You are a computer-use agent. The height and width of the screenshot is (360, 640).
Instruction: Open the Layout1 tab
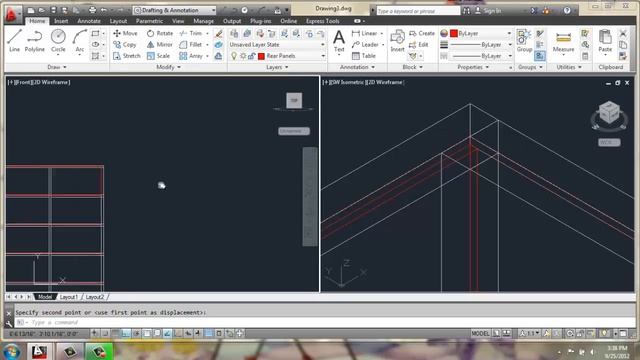[69, 297]
